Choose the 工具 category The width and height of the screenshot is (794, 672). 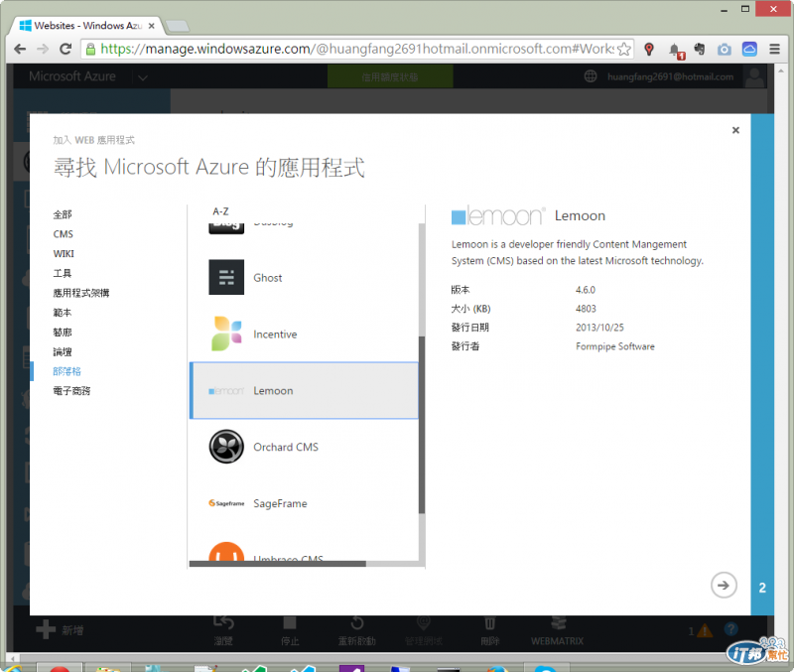point(63,273)
